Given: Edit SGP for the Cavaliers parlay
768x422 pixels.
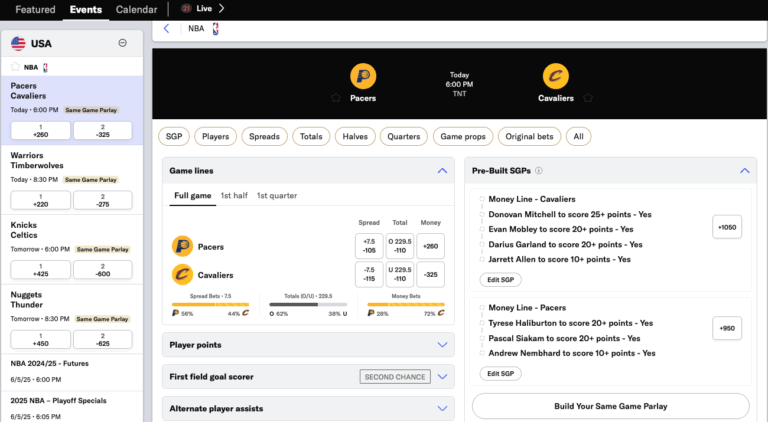Looking at the screenshot, I should 501,280.
